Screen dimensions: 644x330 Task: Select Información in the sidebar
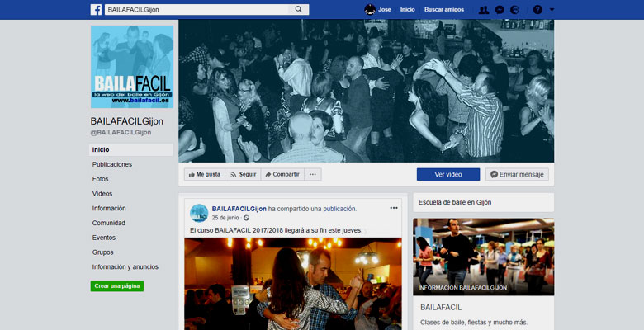pos(109,208)
